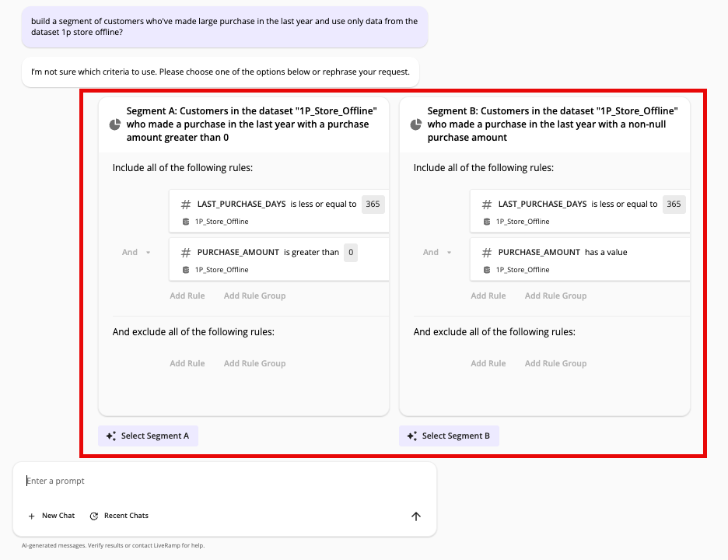
Task: Click the pie chart icon beside Segment A title
Action: click(114, 124)
